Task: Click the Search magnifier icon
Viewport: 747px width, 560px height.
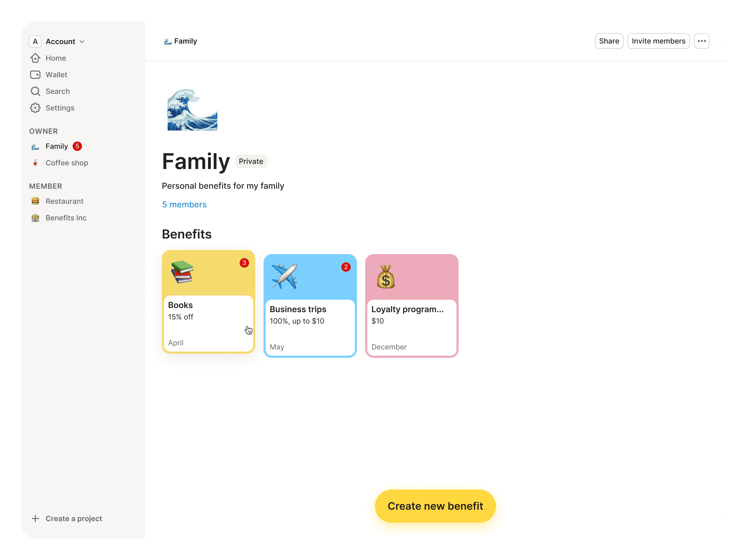Action: coord(35,91)
